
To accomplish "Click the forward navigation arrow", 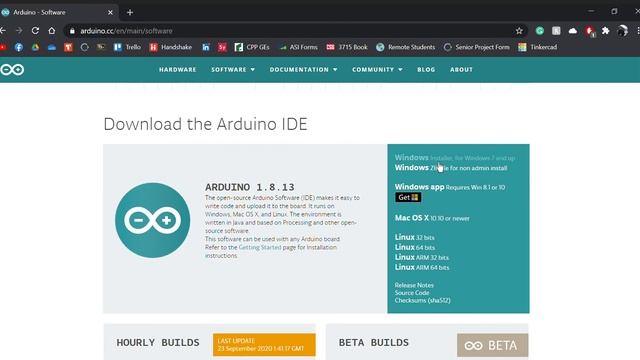I will [19, 31].
